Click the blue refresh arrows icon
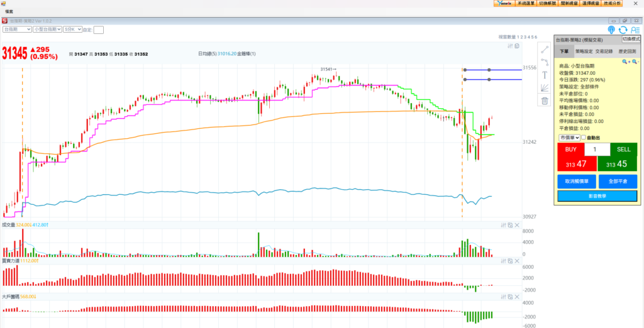Screen dimensions: 644x328 pos(623,30)
